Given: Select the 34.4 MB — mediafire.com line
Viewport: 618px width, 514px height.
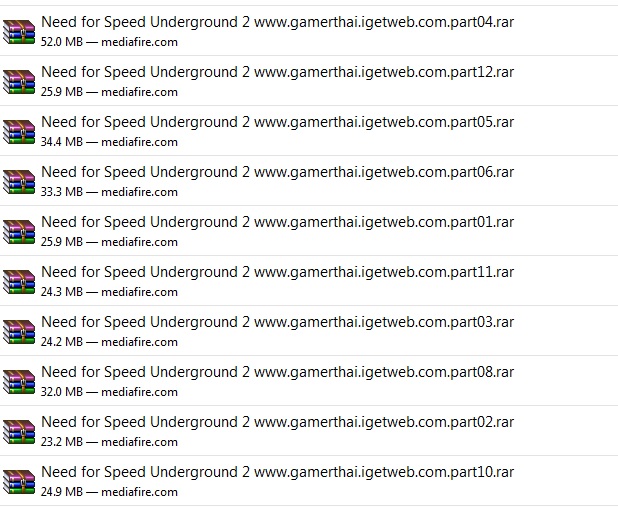Looking at the screenshot, I should click(x=109, y=142).
